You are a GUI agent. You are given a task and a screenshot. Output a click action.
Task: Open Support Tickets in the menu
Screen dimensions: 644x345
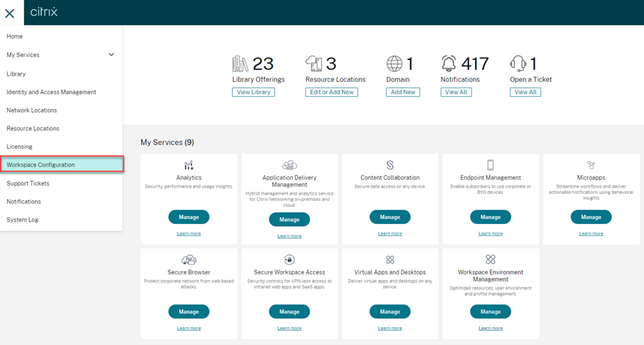[x=28, y=183]
